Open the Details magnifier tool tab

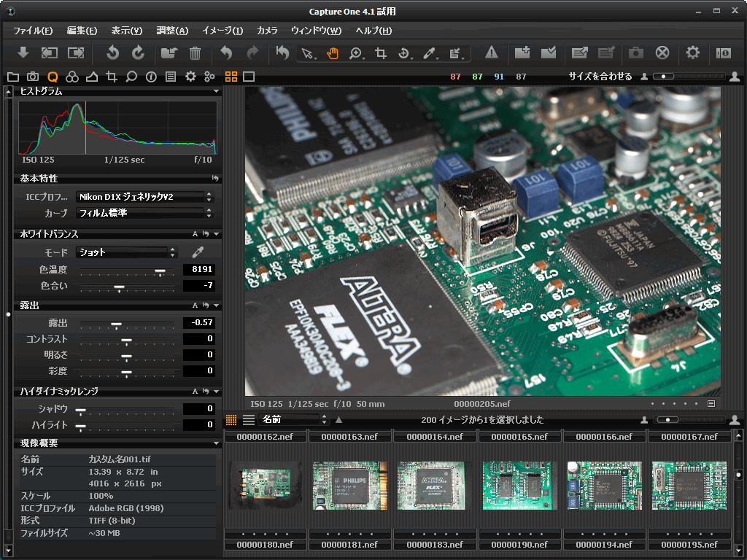click(x=131, y=77)
